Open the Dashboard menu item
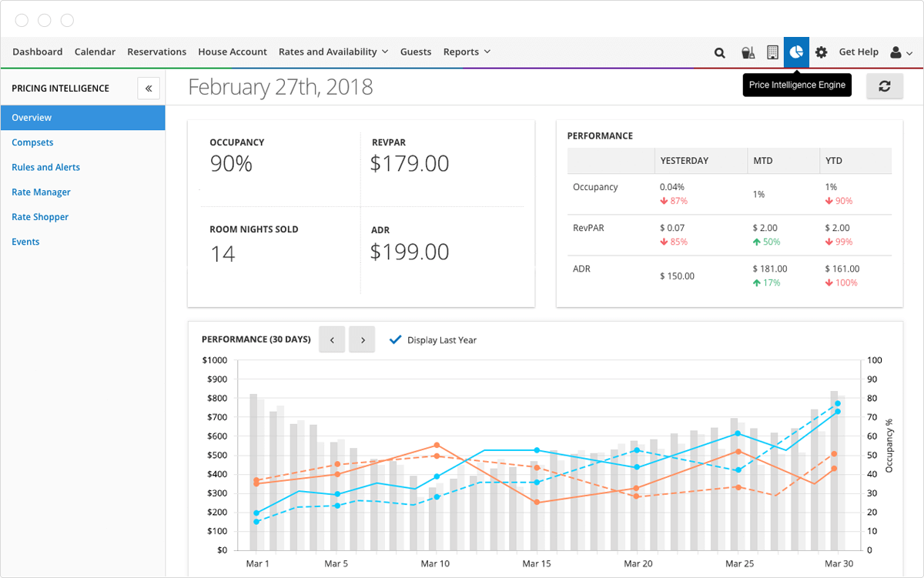 (x=38, y=52)
